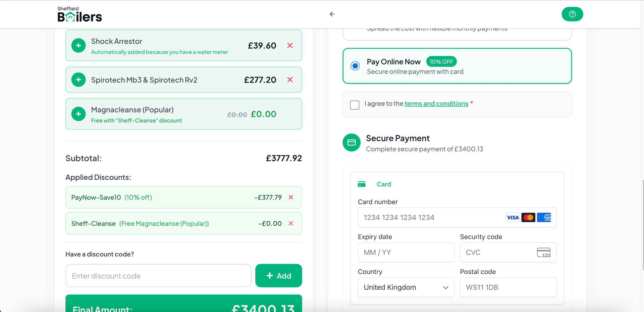Click the Sheffield Boilers logo

79,14
